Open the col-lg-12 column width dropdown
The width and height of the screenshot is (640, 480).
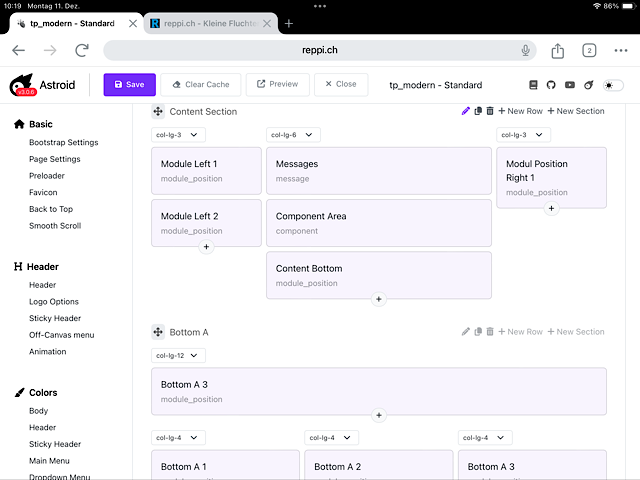click(x=178, y=356)
